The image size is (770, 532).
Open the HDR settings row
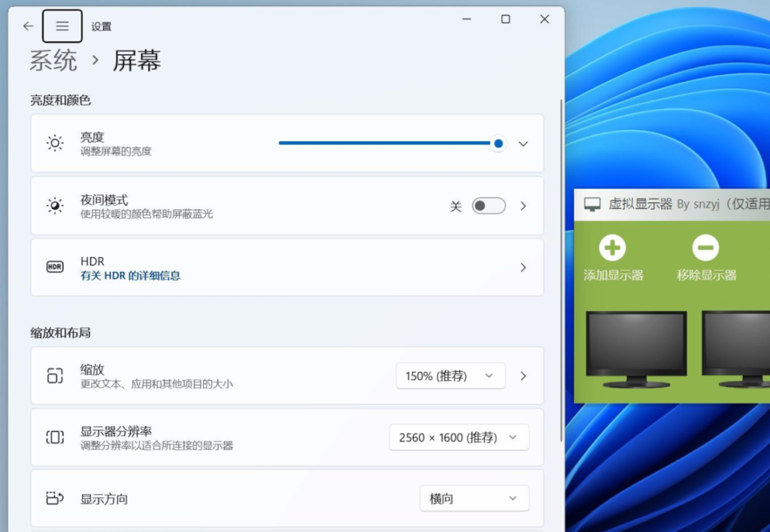click(x=301, y=268)
